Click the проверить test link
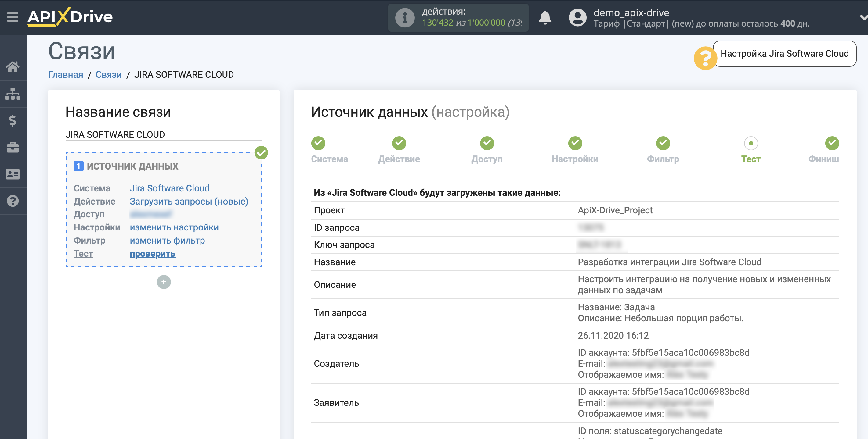868x439 pixels. [153, 254]
